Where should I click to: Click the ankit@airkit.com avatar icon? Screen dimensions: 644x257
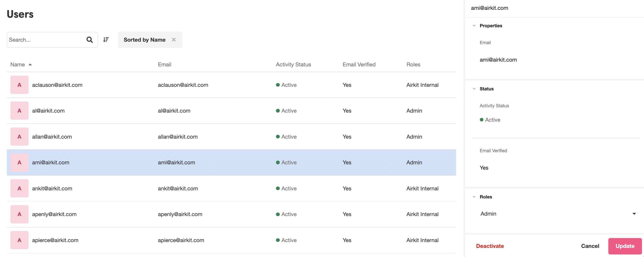pyautogui.click(x=19, y=188)
